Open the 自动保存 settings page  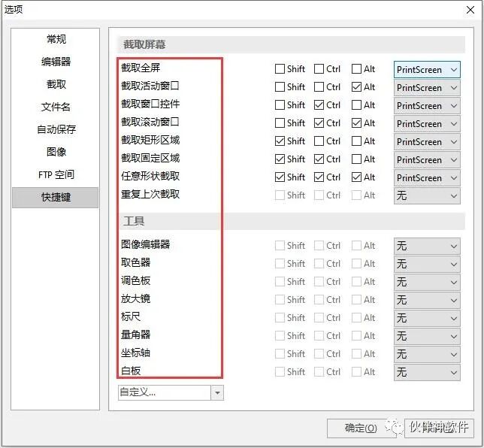pyautogui.click(x=56, y=129)
